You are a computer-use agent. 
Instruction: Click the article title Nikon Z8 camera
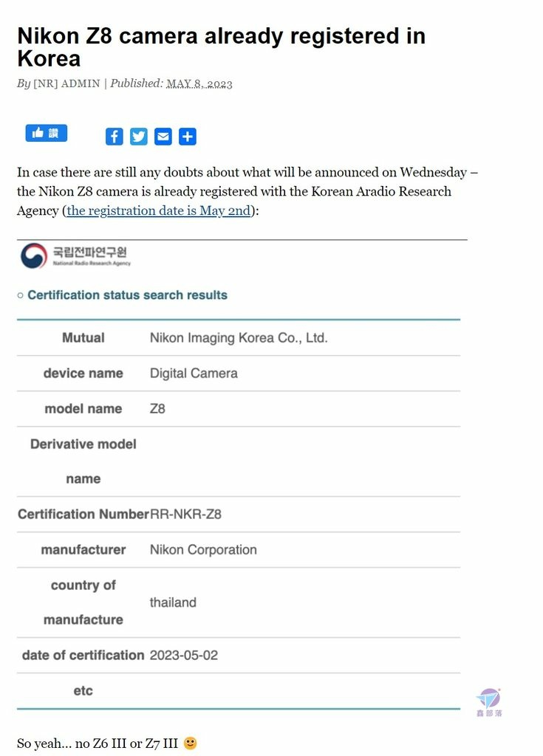point(221,47)
